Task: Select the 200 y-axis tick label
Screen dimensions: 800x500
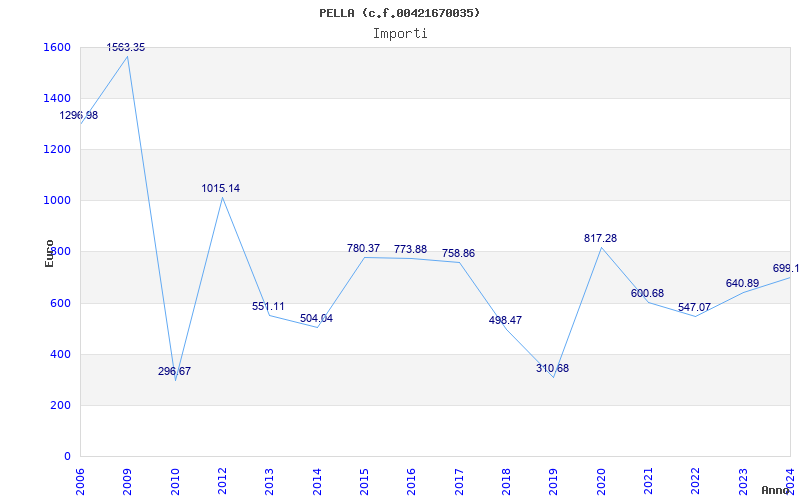Action: tap(63, 406)
